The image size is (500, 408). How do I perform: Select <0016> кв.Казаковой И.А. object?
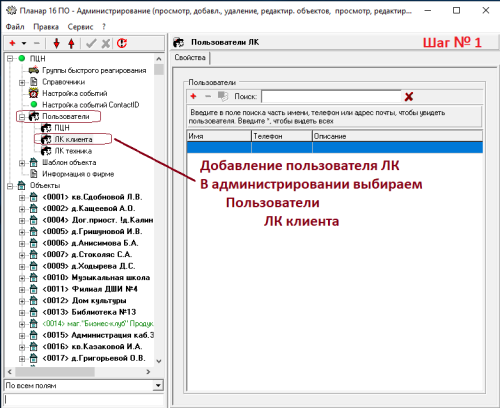(92, 347)
